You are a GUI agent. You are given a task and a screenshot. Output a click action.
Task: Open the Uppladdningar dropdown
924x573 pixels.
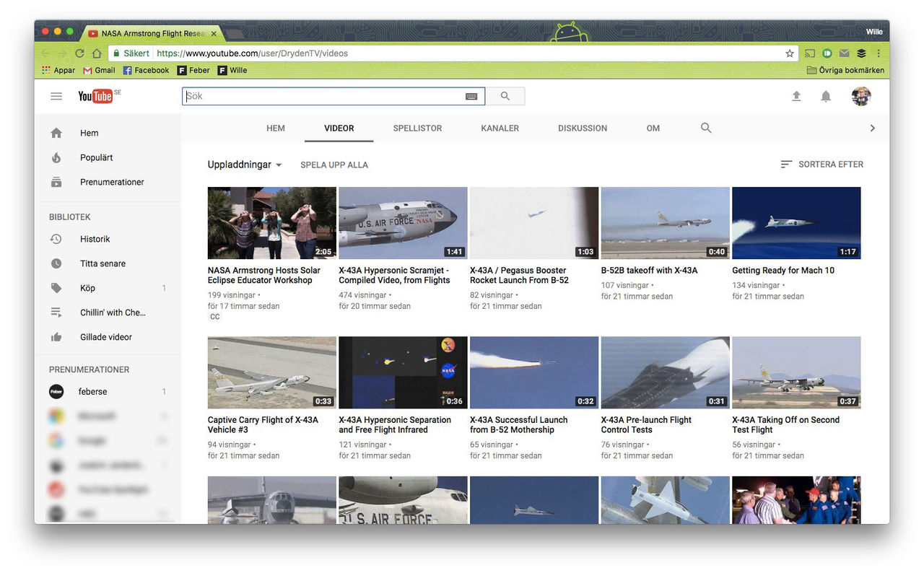coord(245,165)
